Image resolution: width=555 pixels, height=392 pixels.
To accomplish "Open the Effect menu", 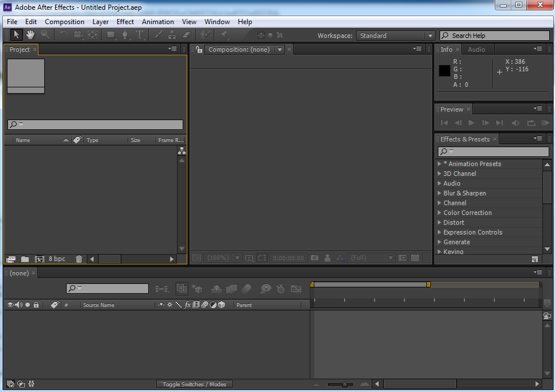I will point(125,22).
